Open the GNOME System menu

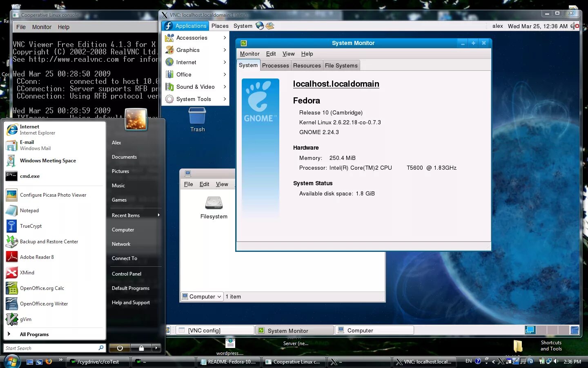(x=243, y=26)
